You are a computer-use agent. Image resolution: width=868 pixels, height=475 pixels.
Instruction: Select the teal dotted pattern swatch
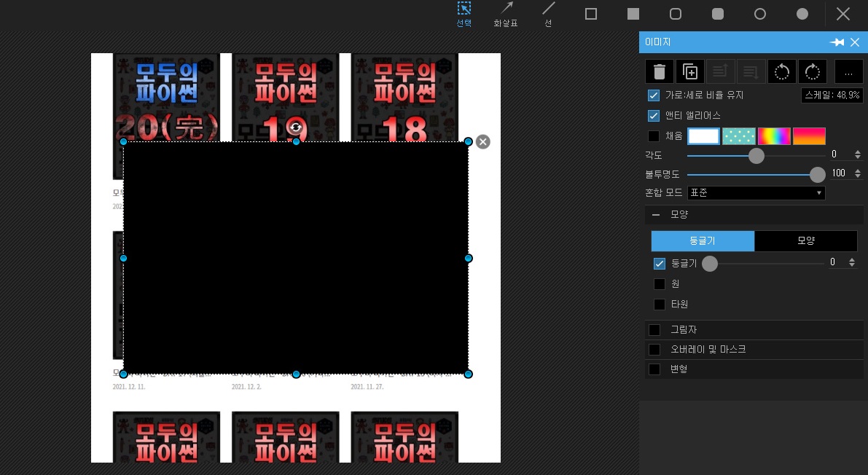point(738,136)
